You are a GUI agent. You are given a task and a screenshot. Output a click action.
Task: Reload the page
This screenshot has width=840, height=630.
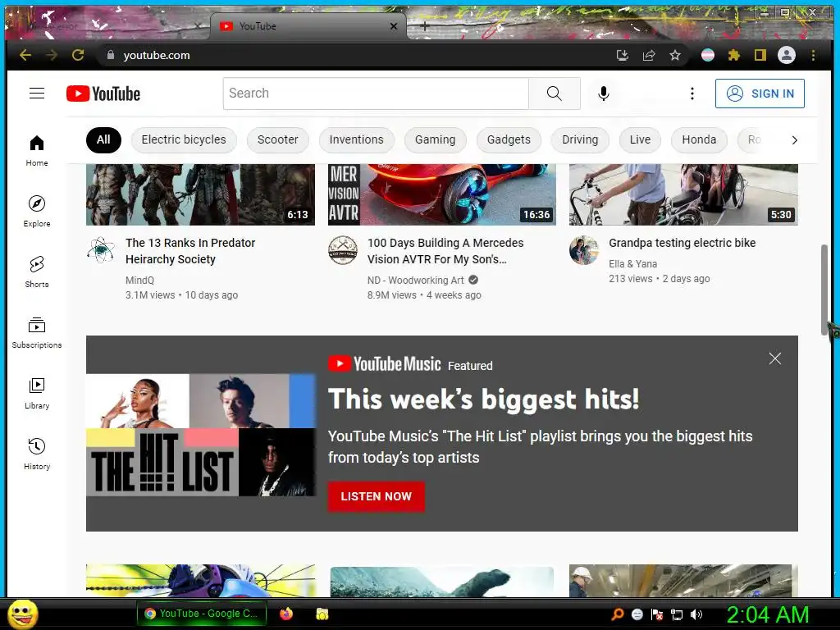[x=78, y=55]
